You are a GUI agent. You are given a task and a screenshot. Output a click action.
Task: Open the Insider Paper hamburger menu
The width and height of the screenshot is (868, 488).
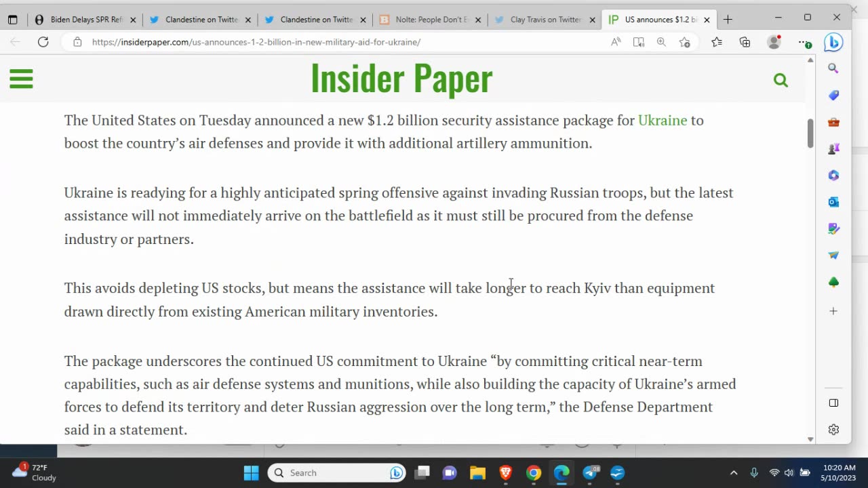[x=21, y=79]
